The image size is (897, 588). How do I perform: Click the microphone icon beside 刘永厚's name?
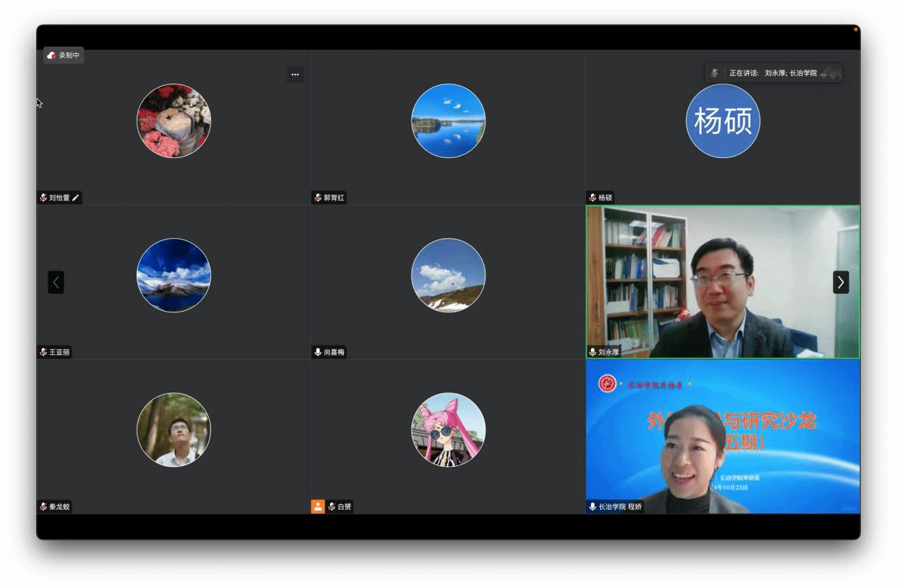tap(592, 352)
